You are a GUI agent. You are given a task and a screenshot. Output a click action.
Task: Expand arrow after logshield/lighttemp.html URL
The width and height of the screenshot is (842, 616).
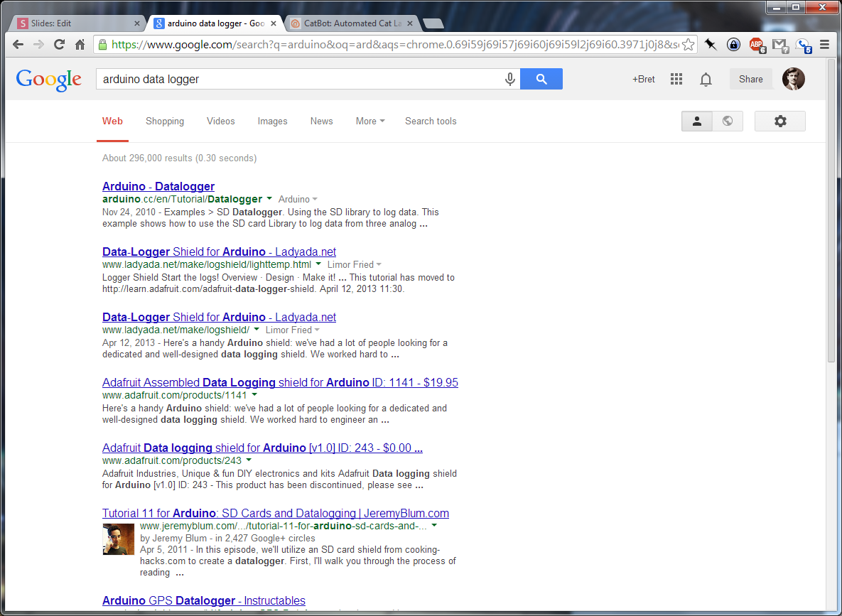point(318,264)
